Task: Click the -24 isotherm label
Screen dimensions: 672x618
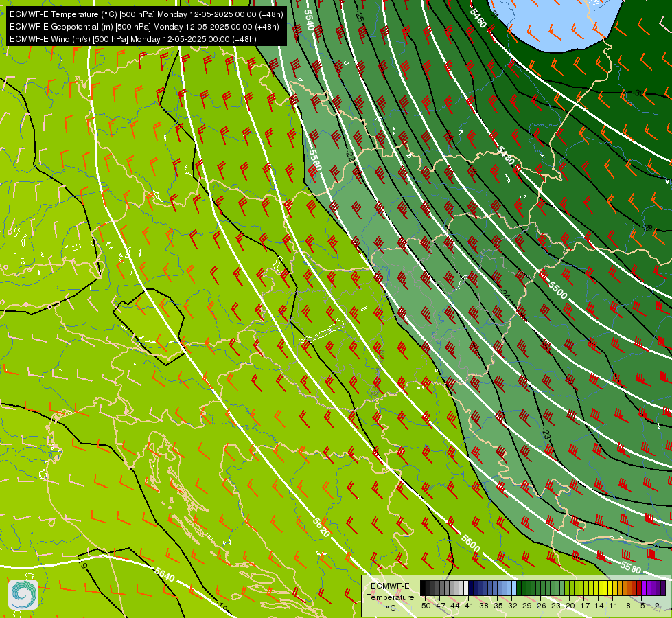Action: click(504, 294)
